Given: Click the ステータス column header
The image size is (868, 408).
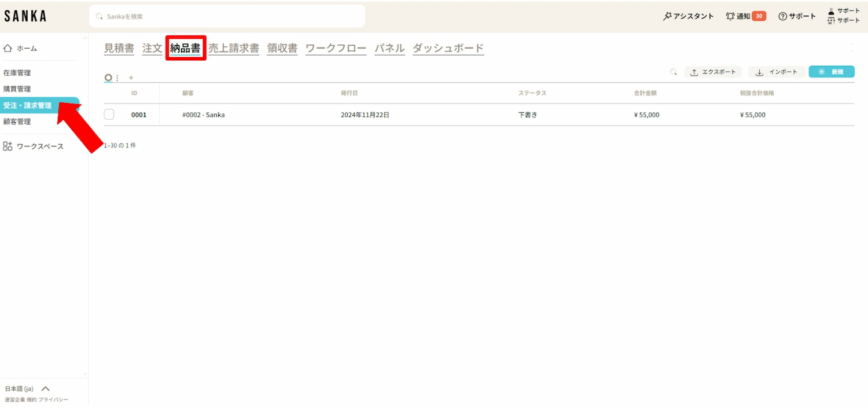Looking at the screenshot, I should [x=532, y=93].
